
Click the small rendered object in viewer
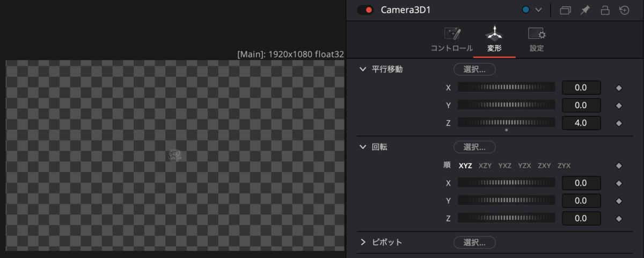[175, 155]
